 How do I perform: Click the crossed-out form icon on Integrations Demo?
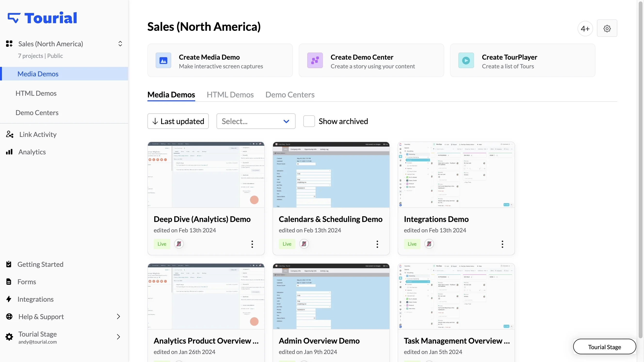coord(429,244)
